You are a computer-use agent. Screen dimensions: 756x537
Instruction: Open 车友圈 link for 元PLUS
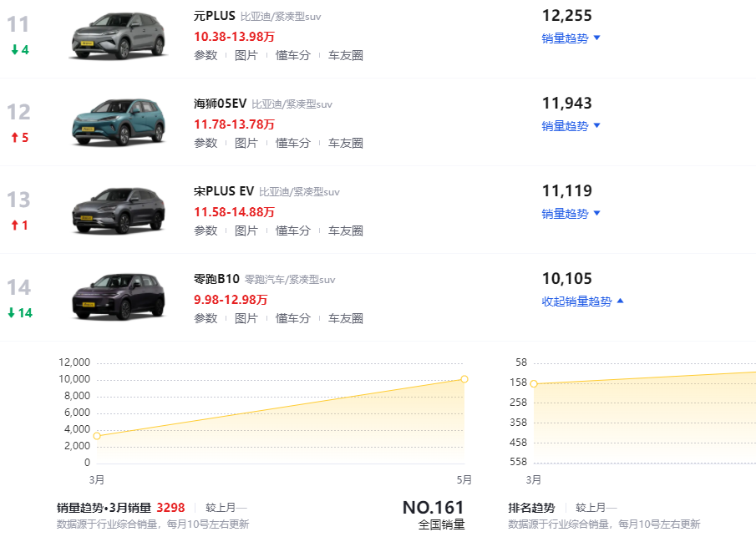(x=346, y=55)
